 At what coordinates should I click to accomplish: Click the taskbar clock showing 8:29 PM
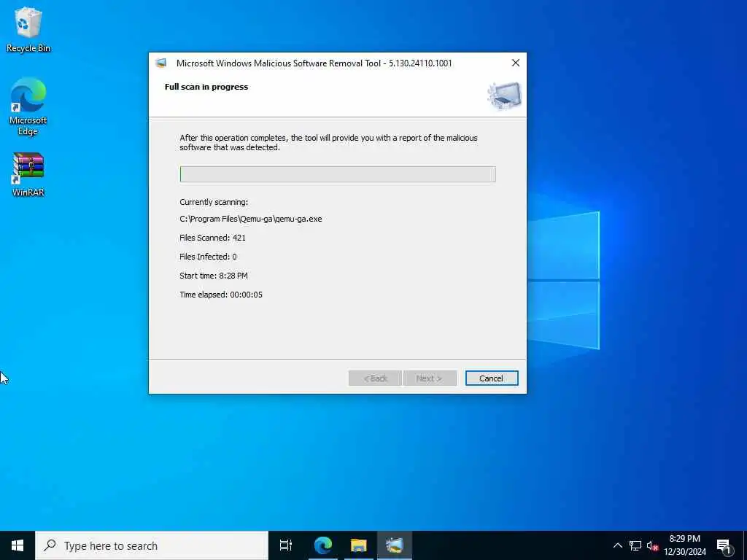pyautogui.click(x=685, y=545)
